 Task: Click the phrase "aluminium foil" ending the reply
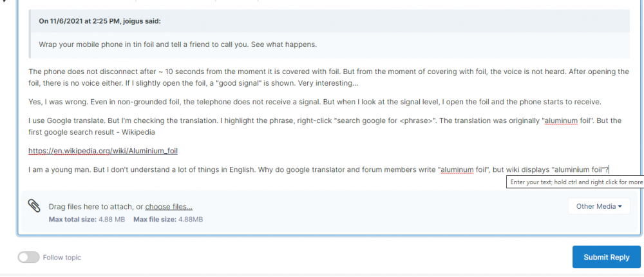(x=578, y=170)
